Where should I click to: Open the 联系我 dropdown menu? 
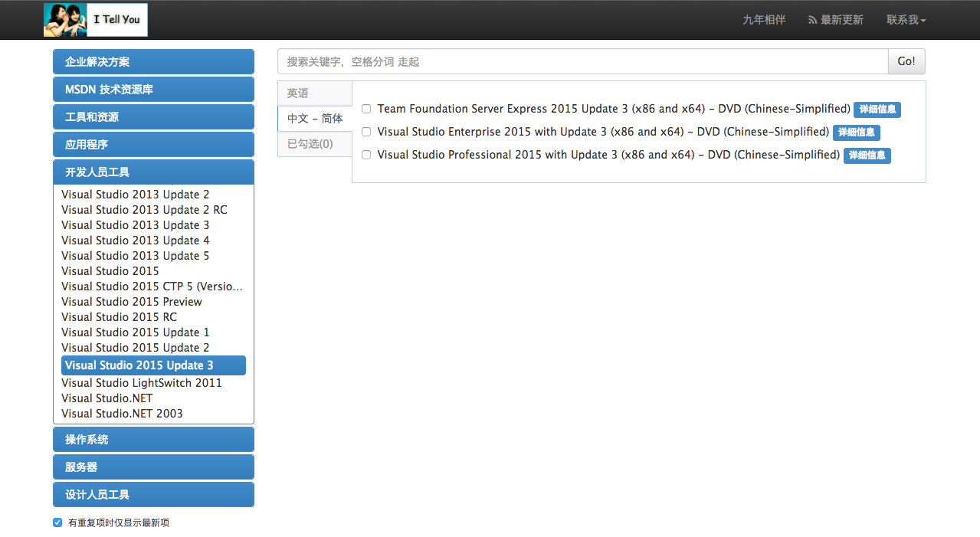click(906, 20)
